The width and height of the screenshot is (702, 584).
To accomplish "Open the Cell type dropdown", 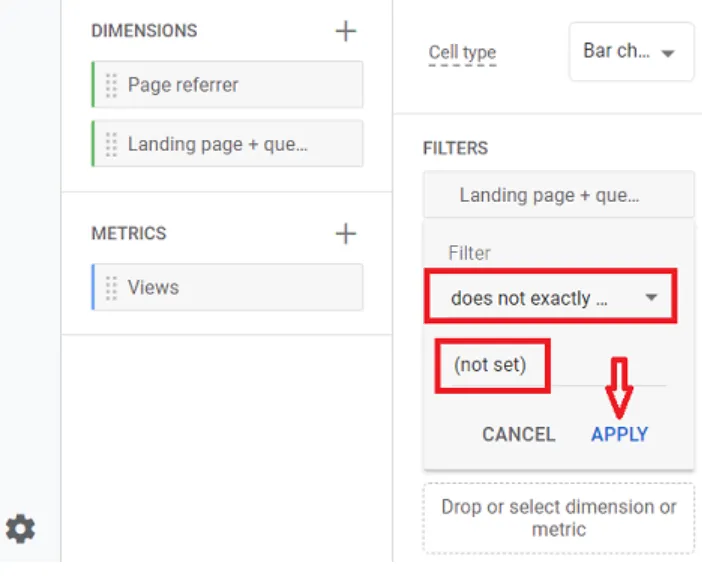I will [631, 52].
